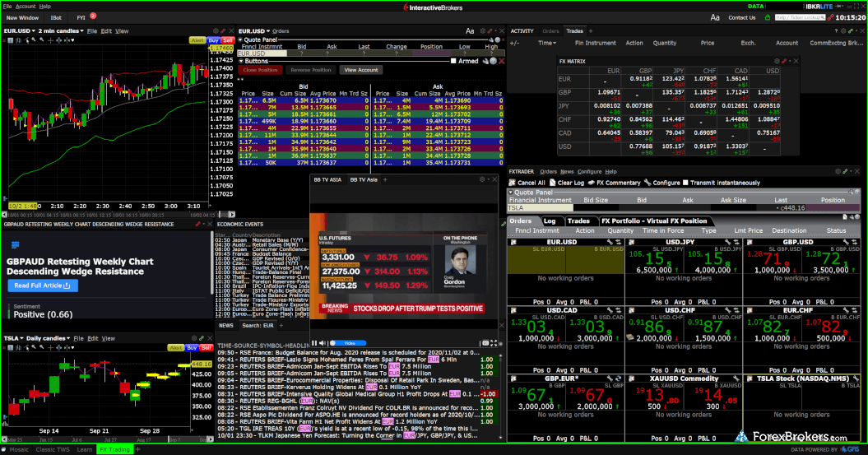This screenshot has width=868, height=455.
Task: Click swap arrows icon on GBP.USD cell
Action: [855, 242]
